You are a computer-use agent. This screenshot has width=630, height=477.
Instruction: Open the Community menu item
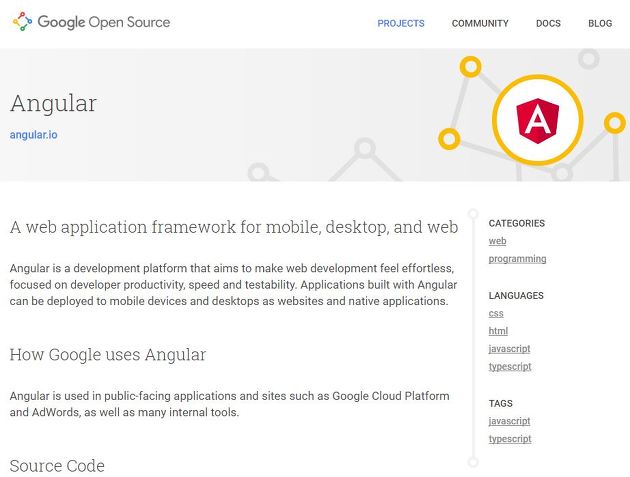coord(480,23)
